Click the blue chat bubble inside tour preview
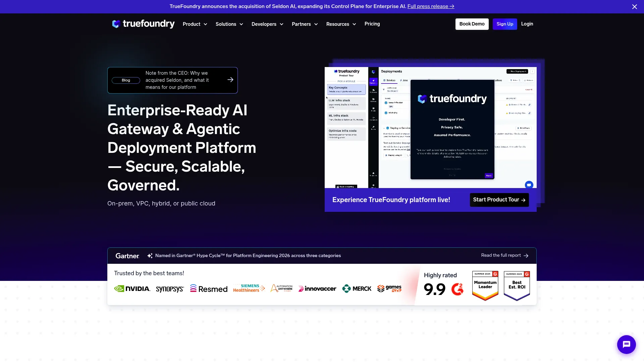The height and width of the screenshot is (362, 644). [x=529, y=185]
